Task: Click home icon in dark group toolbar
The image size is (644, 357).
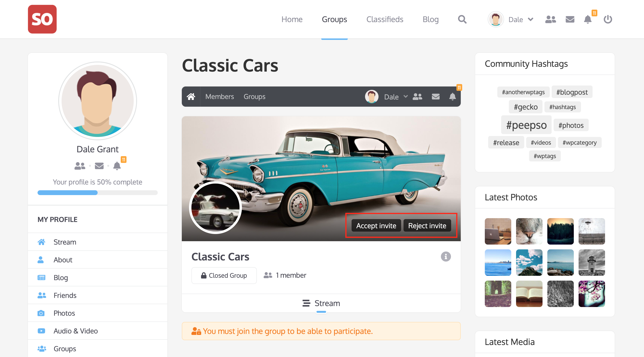Action: click(191, 96)
